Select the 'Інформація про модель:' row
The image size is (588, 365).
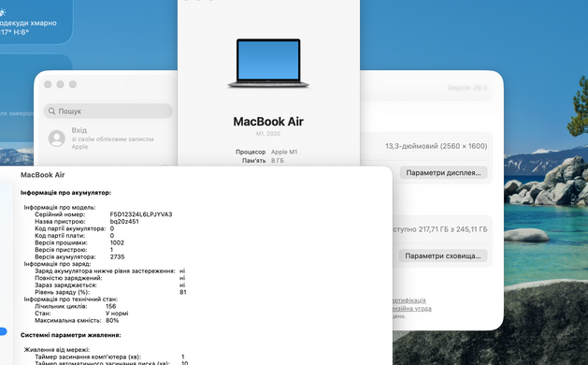[60, 207]
